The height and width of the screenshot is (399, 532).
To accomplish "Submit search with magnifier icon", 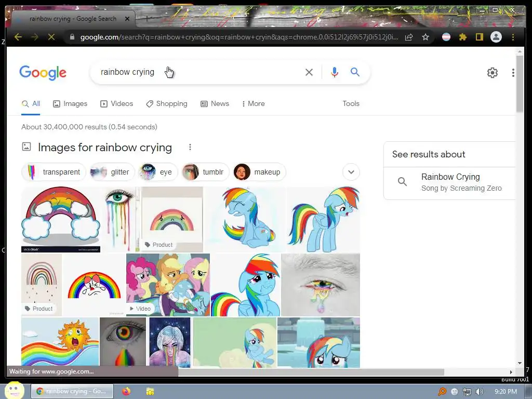I will [x=355, y=72].
